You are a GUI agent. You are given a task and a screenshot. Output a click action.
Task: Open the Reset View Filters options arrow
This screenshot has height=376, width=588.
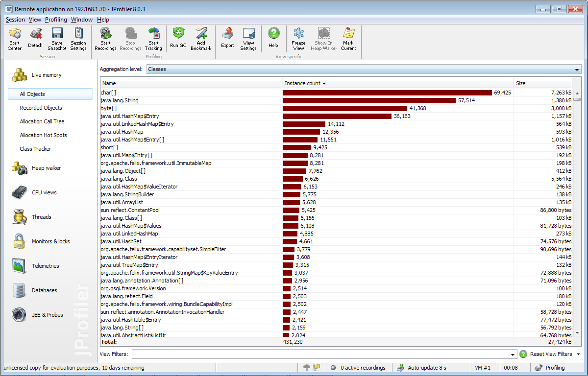pyautogui.click(x=578, y=354)
